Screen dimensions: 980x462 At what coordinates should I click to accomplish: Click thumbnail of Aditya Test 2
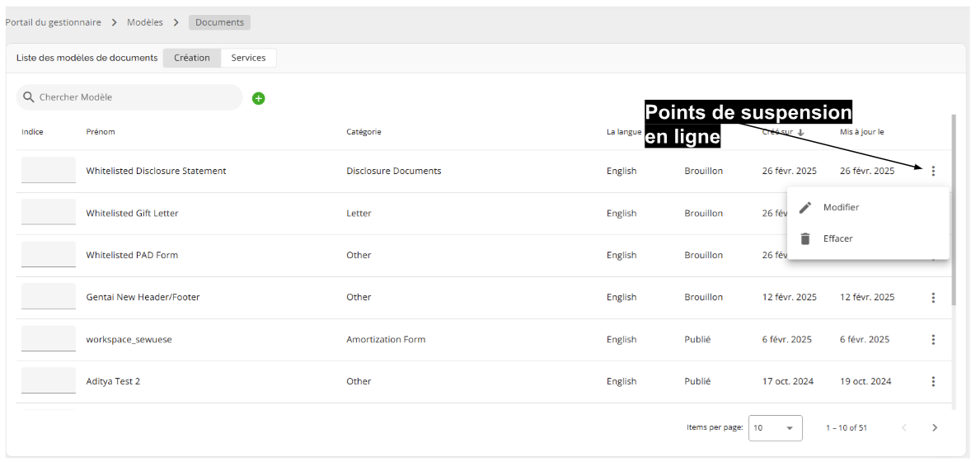(49, 380)
